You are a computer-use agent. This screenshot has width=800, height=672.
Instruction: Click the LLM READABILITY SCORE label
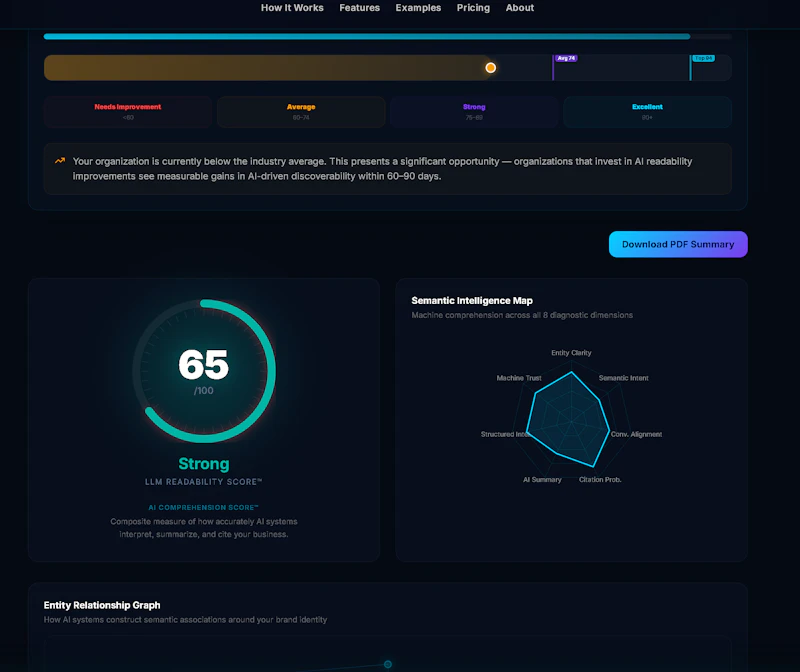coord(204,482)
